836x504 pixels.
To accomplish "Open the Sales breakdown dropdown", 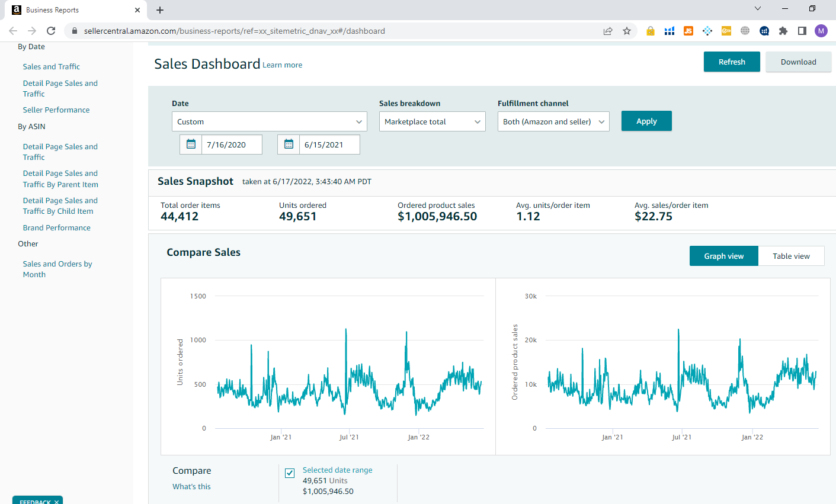I will pos(433,121).
